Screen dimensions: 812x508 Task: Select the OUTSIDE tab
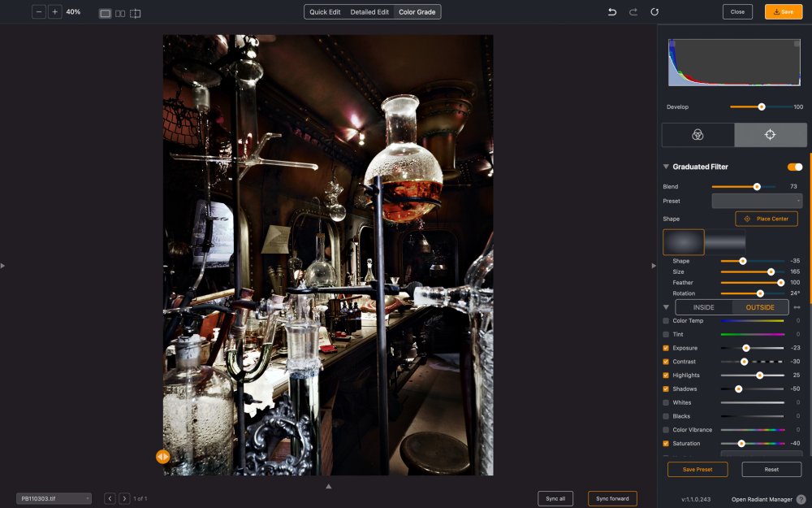pos(760,307)
